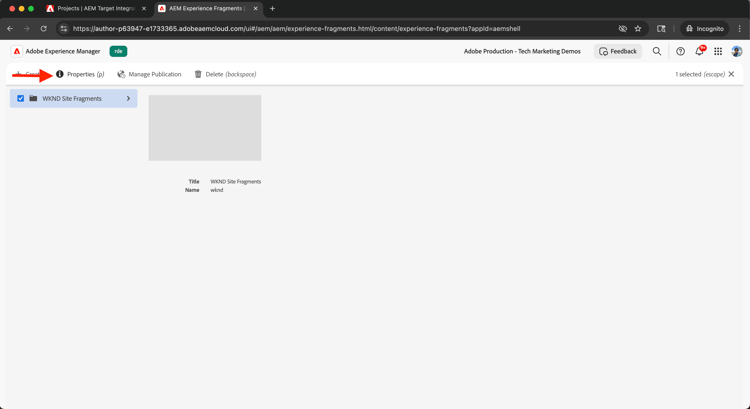This screenshot has height=409, width=750.
Task: Bookmark this page with star icon
Action: pos(638,29)
